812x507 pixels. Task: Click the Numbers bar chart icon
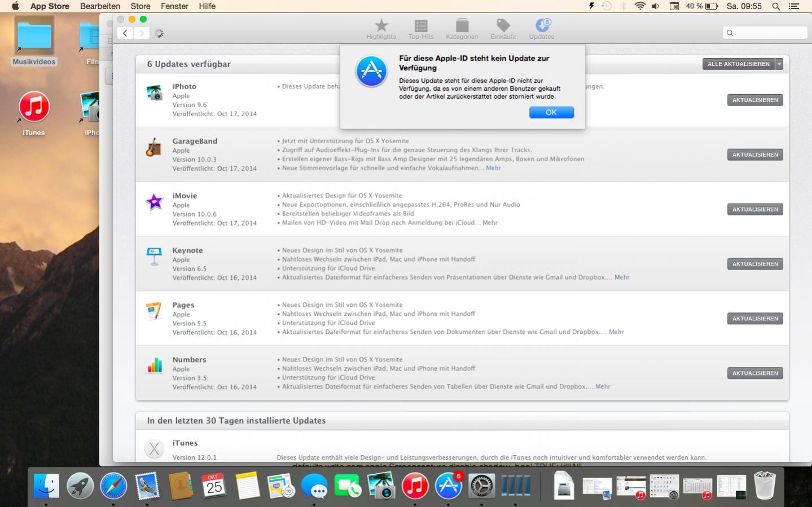pos(154,365)
